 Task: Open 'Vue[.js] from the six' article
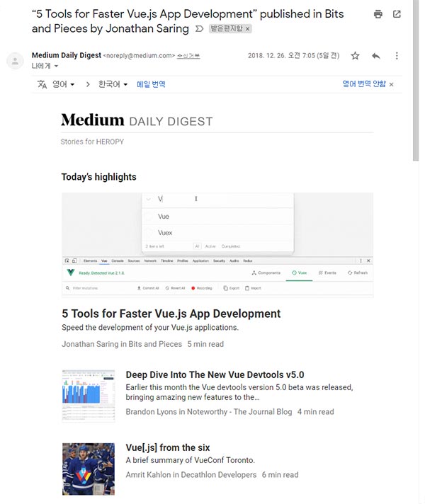click(168, 448)
